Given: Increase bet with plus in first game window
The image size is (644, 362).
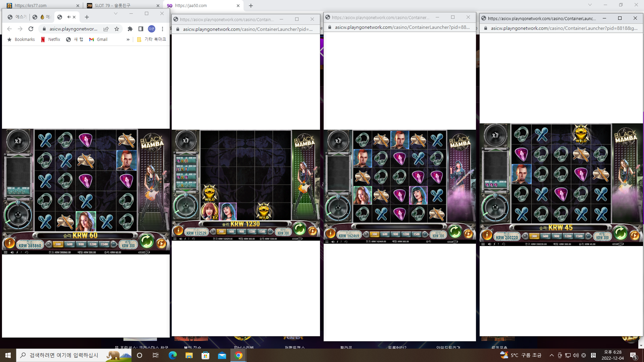Looking at the screenshot, I should coord(114,244).
